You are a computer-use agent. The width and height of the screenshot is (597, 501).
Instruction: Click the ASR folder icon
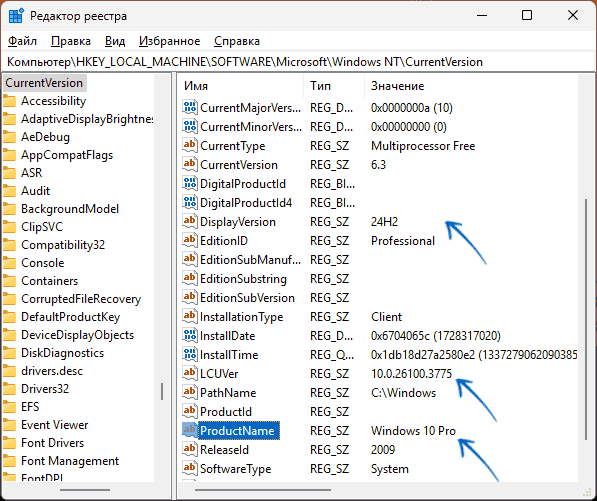[10, 173]
